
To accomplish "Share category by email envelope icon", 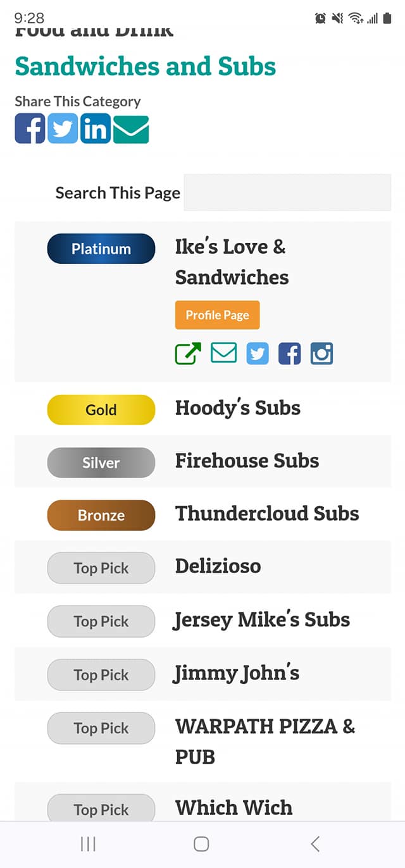I will [131, 129].
